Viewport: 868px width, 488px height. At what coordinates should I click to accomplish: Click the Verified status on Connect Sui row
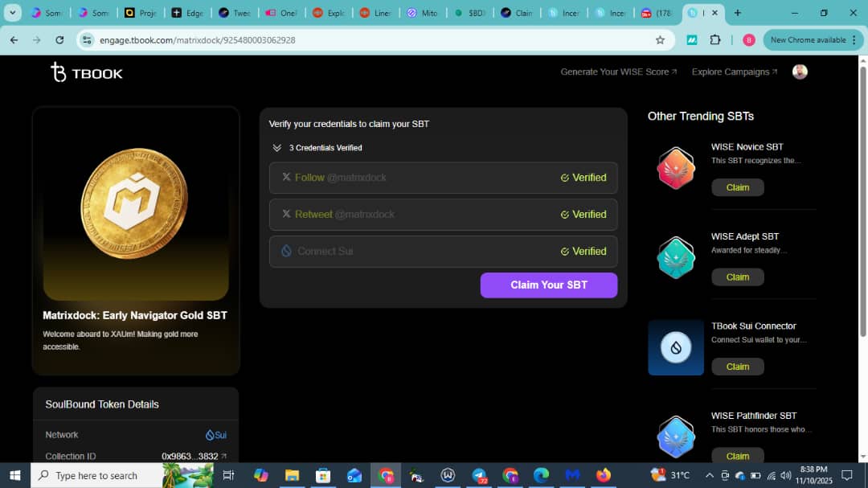coord(583,252)
